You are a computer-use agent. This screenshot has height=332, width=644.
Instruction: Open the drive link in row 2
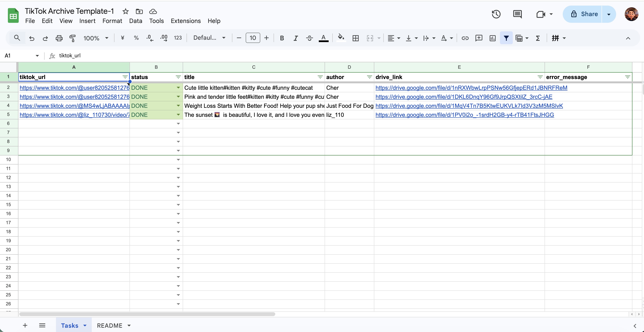pyautogui.click(x=471, y=88)
